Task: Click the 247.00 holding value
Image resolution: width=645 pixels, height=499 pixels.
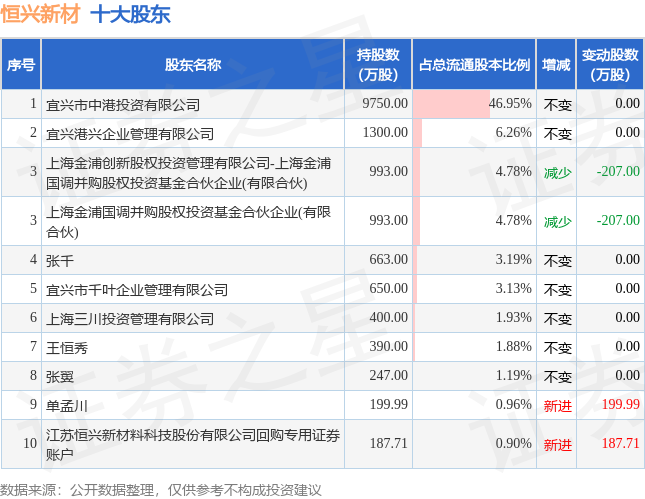Action: point(388,376)
